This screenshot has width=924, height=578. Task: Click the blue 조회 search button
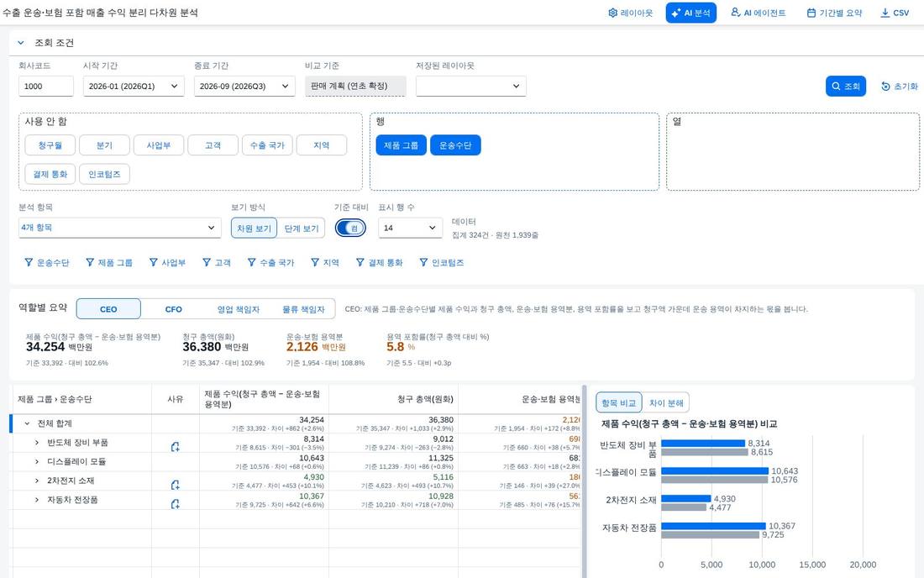click(x=846, y=86)
